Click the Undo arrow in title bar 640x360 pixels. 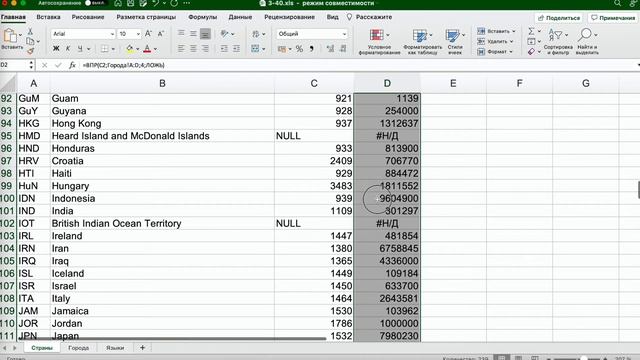point(156,3)
